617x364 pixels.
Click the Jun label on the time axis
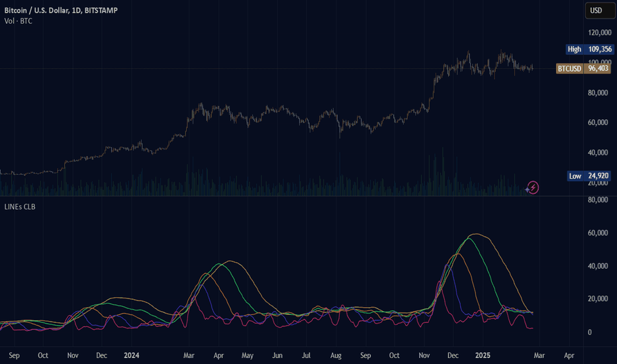(277, 355)
